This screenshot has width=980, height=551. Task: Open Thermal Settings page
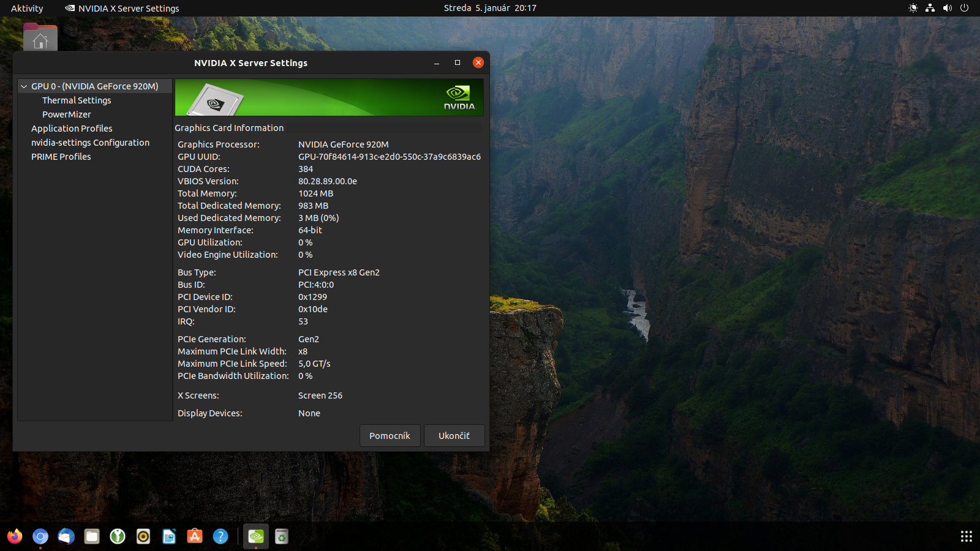pos(77,100)
